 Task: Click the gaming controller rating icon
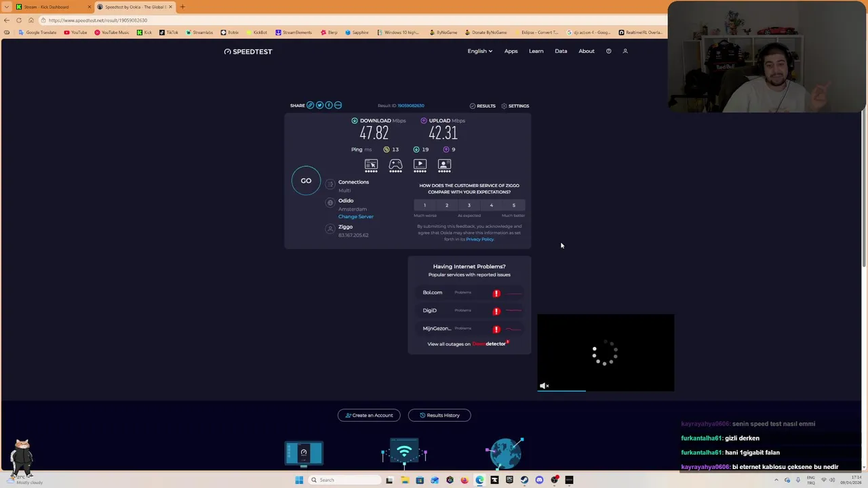coord(395,165)
